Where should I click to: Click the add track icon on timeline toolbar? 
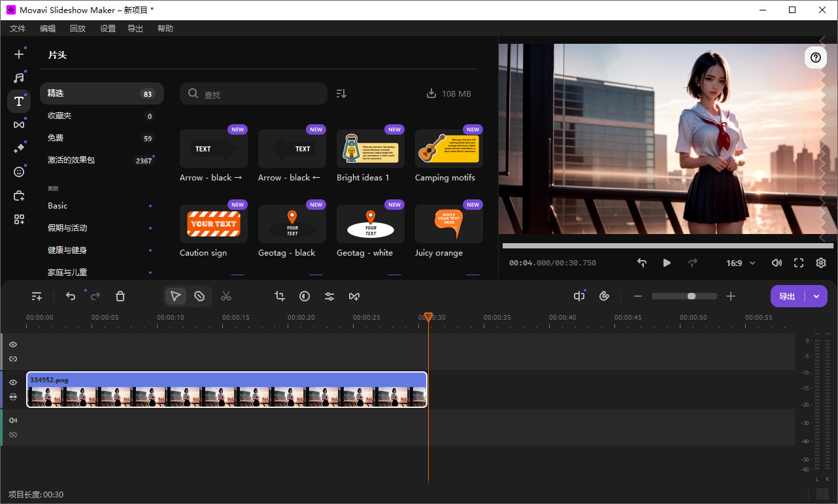[x=37, y=296]
